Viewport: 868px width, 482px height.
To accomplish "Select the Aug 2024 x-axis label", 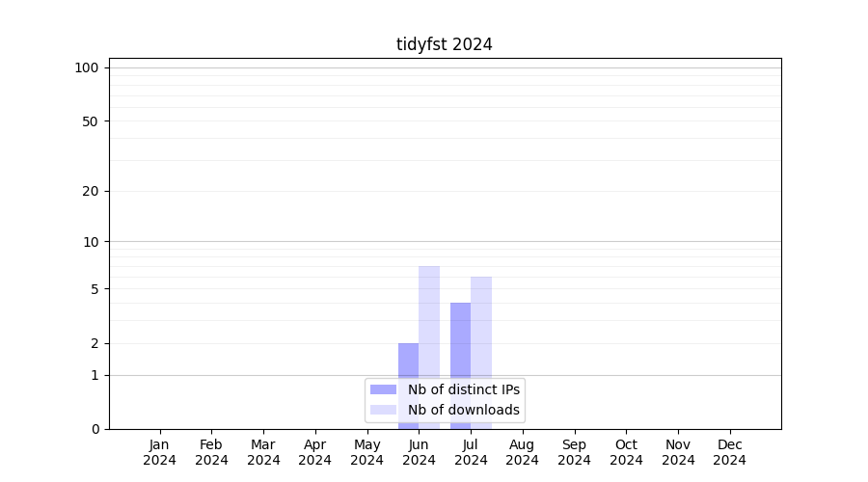I will tap(522, 452).
